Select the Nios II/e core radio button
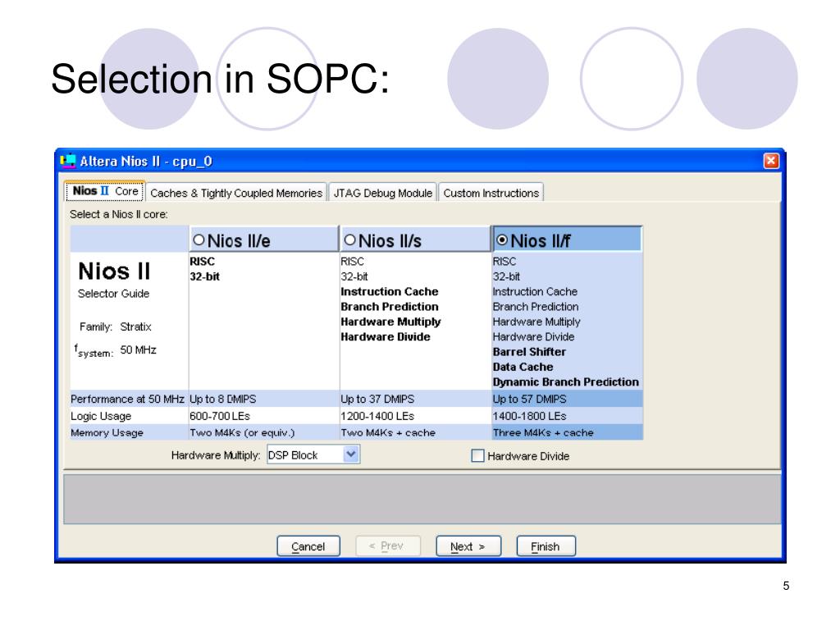 pyautogui.click(x=199, y=240)
